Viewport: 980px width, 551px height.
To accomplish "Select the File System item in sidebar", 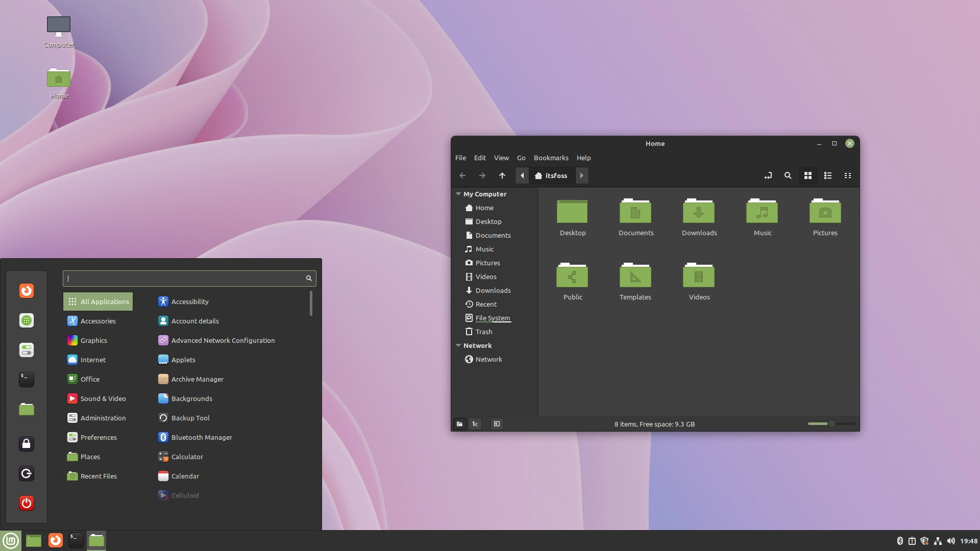I will [493, 317].
